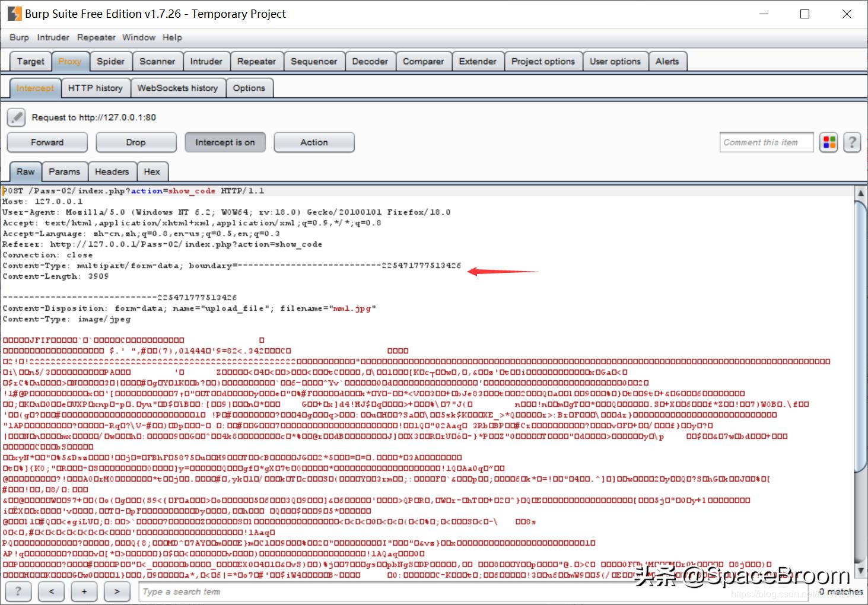
Task: Go to the Project options tab
Action: [x=543, y=61]
